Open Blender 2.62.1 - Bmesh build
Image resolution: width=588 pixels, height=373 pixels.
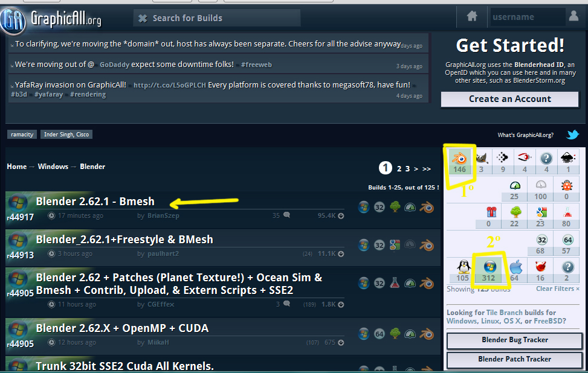point(95,202)
